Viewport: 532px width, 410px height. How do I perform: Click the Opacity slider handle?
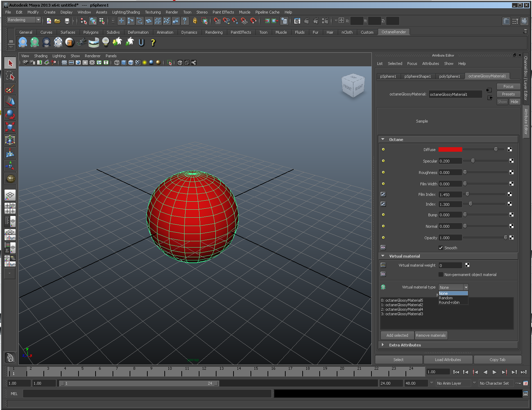point(506,237)
